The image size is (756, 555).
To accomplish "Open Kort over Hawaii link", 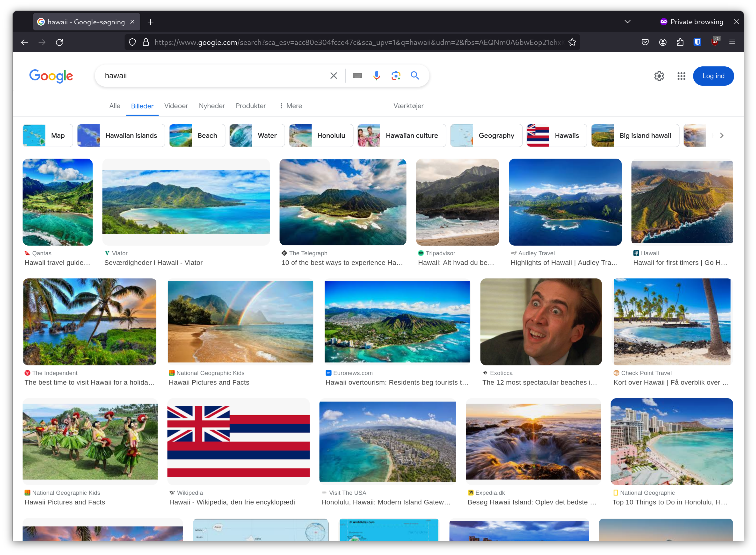I will [x=671, y=382].
